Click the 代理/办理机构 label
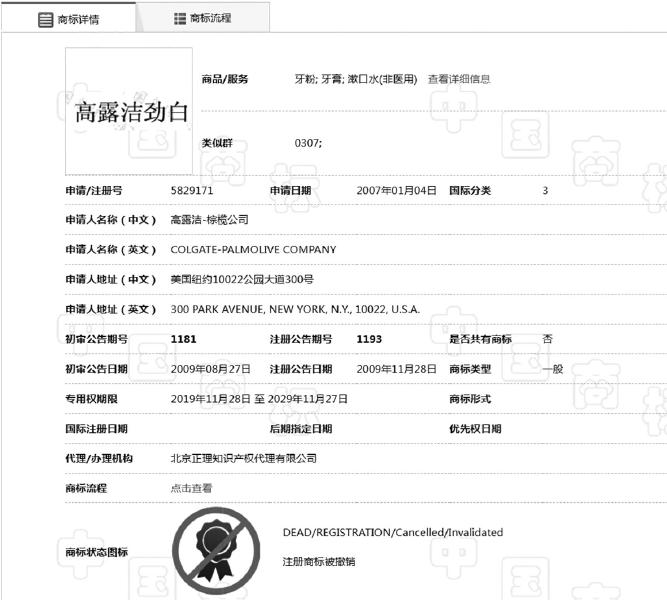This screenshot has width=667, height=600. [x=99, y=458]
